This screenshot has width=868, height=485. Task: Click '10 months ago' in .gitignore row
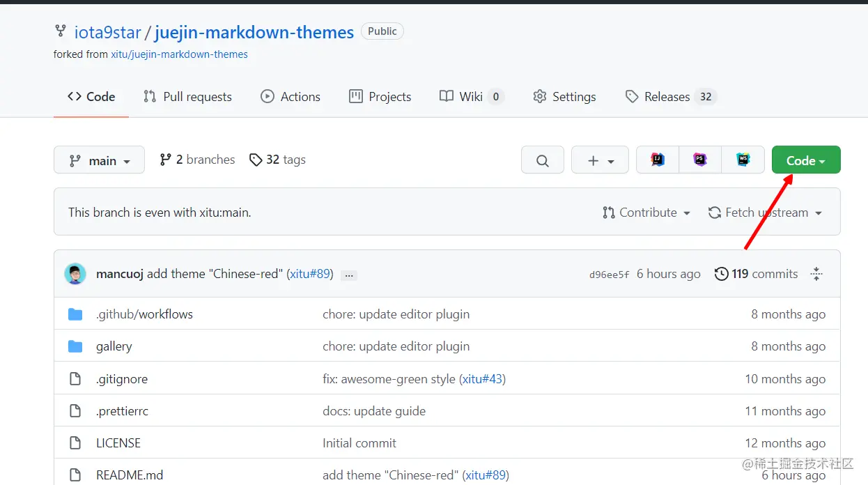click(x=785, y=379)
